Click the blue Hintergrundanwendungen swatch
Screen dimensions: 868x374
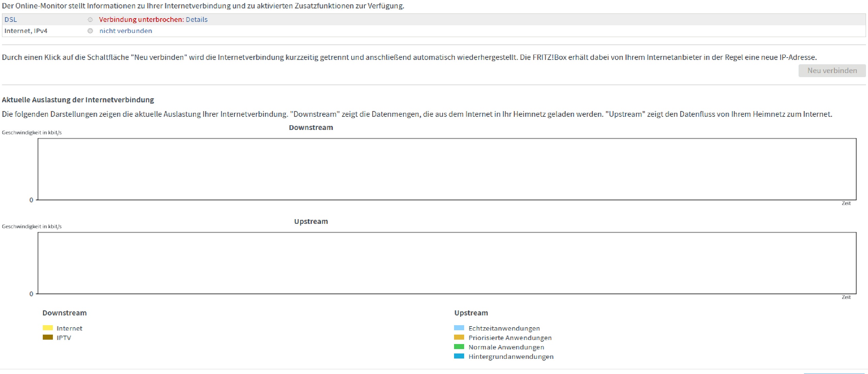[x=459, y=356]
